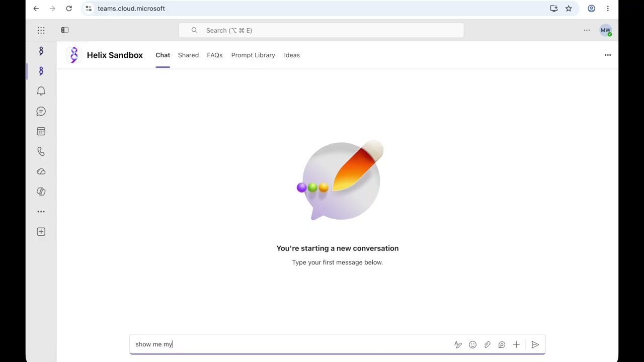Select the active Helix Sandbox rail icon
The image size is (644, 362).
point(41,71)
